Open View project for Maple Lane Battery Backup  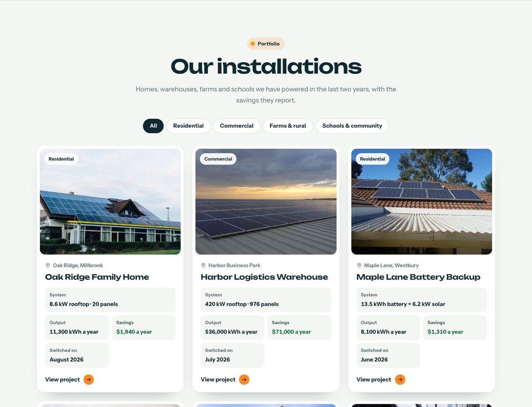[x=381, y=379]
